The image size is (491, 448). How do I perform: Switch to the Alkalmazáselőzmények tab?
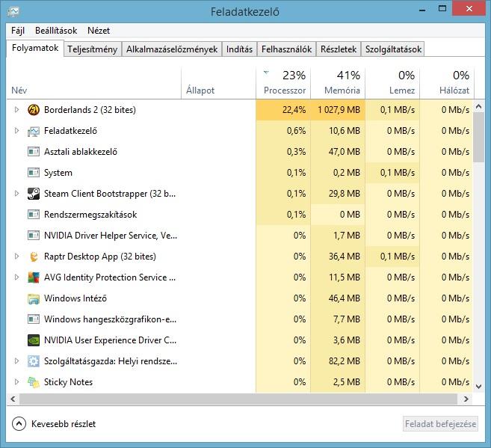(172, 49)
